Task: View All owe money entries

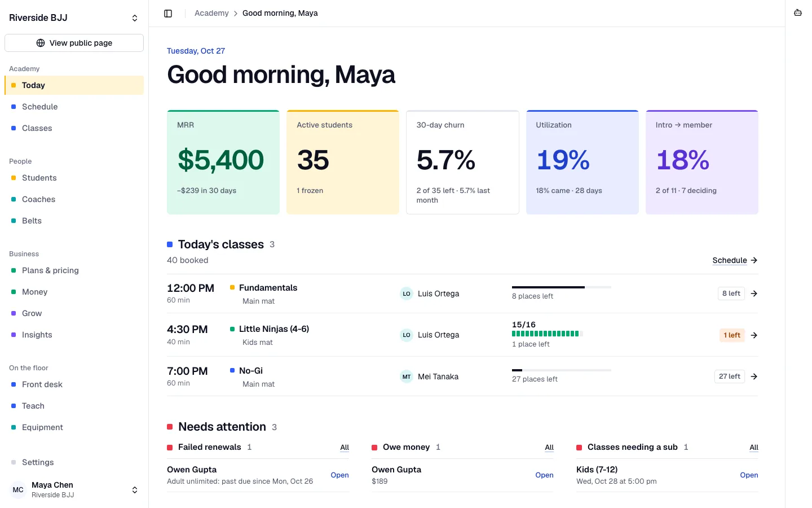Action: pyautogui.click(x=549, y=448)
